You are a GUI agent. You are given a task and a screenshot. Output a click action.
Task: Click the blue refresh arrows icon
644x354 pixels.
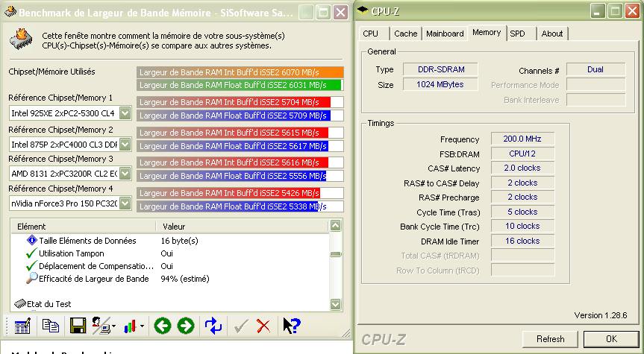click(x=213, y=326)
